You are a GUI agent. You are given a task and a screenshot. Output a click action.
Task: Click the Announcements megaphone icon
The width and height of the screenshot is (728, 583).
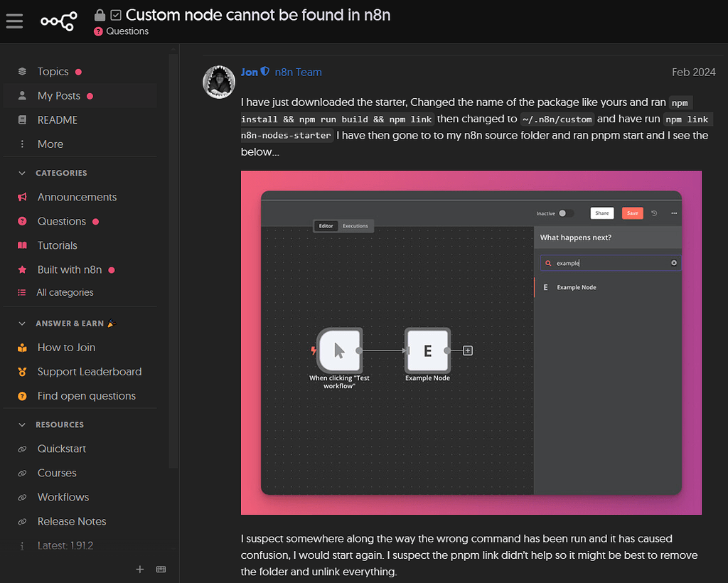(x=23, y=197)
